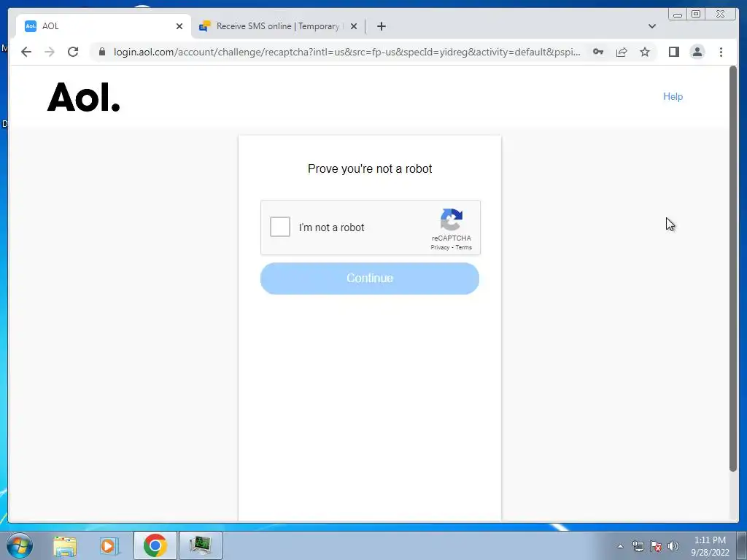Click the light blue Continue button
The image size is (747, 560).
tap(370, 278)
